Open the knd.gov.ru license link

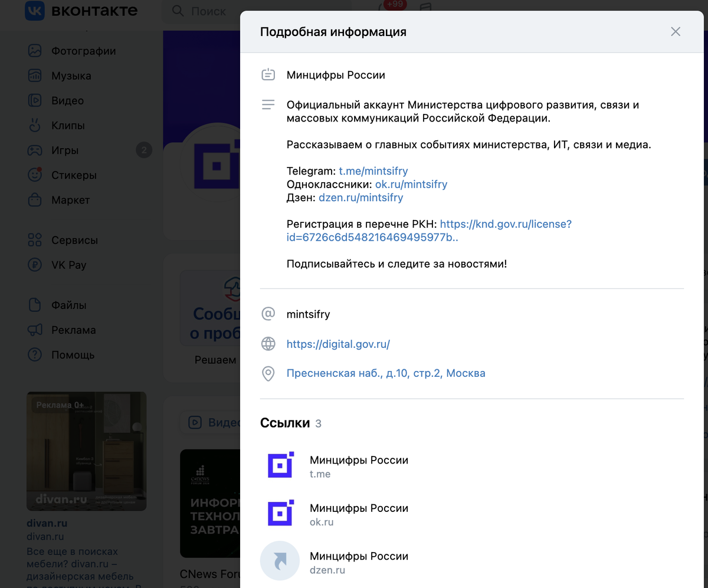(429, 231)
